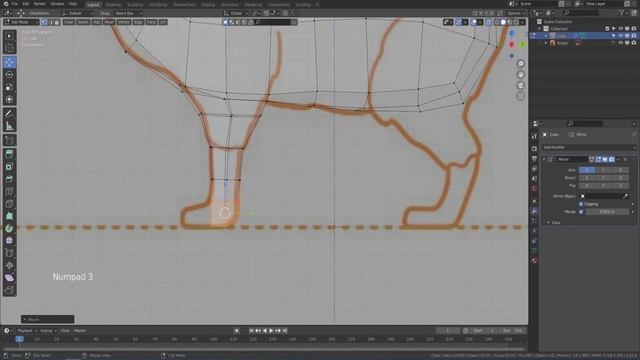The image size is (640, 360).
Task: Open the Material properties tab icon
Action: pos(534,260)
